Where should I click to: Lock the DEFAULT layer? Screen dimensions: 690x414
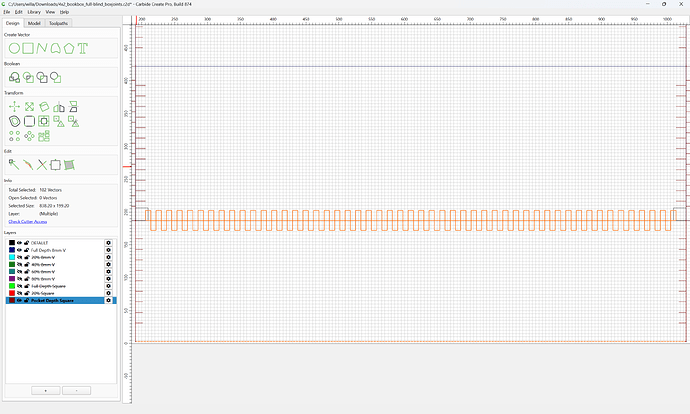point(26,243)
